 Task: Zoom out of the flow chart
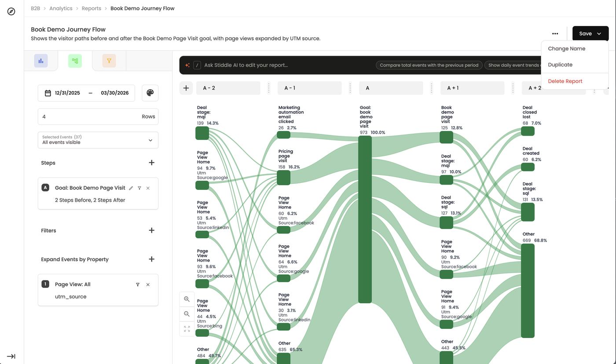[187, 314]
